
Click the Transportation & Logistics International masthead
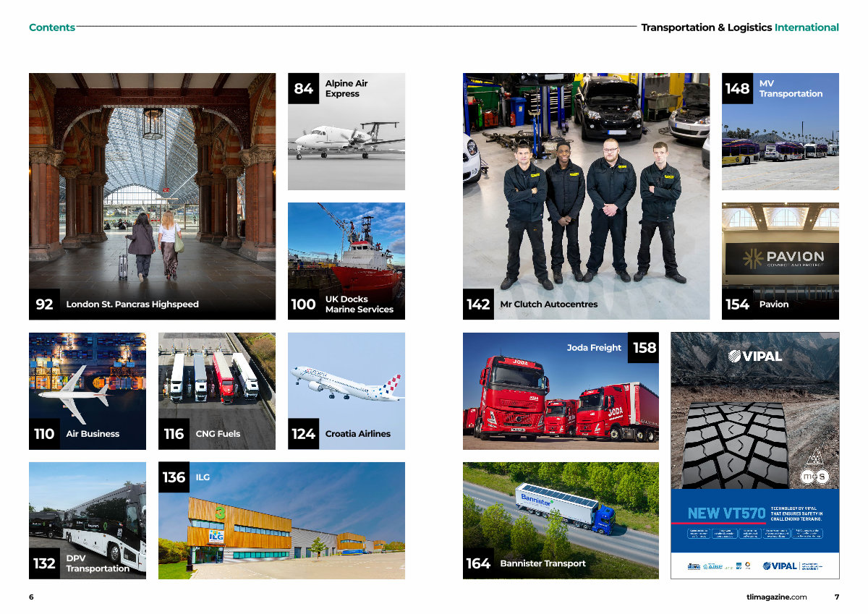(740, 27)
